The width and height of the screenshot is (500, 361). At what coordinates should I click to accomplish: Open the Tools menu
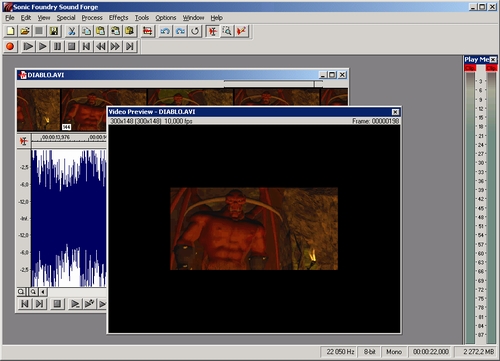coord(142,18)
